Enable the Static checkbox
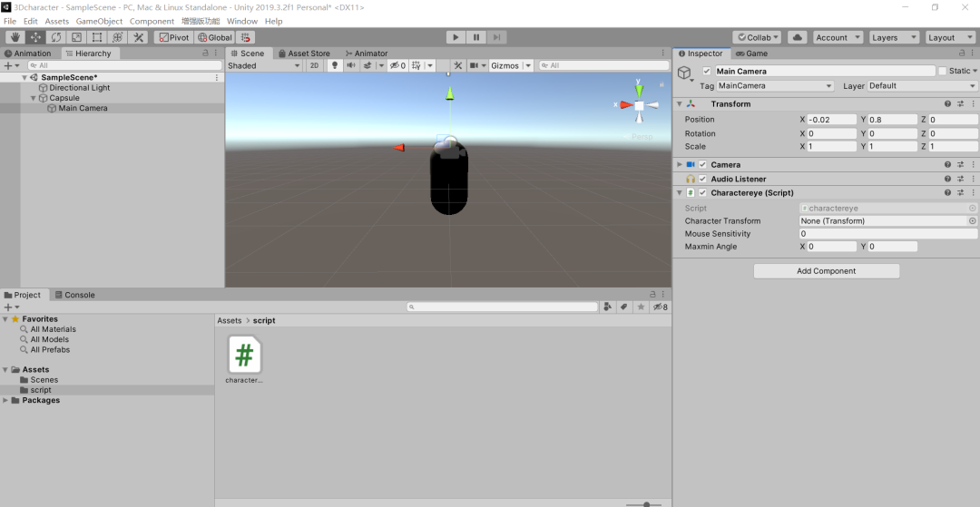The image size is (980, 507). point(943,71)
